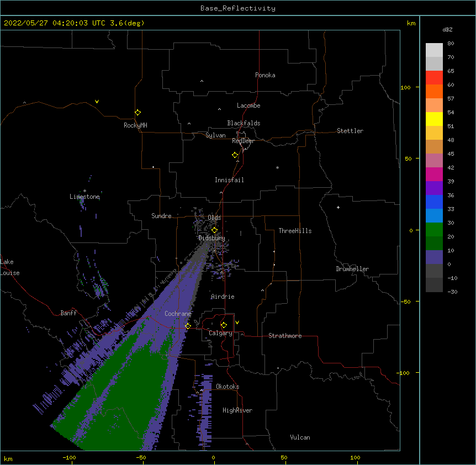The width and height of the screenshot is (476, 465).
Task: Click the -30 value at the legend bottom
Action: click(x=452, y=292)
